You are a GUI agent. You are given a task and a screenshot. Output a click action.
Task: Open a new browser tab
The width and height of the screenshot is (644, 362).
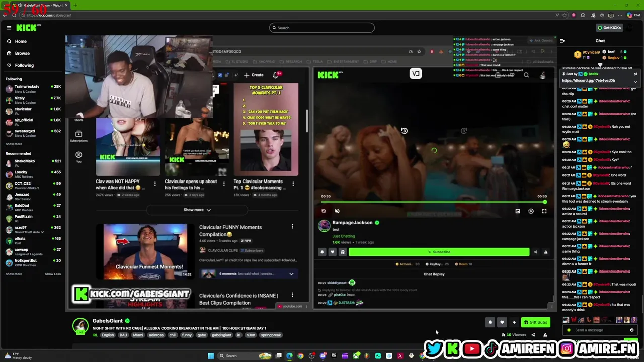tap(75, 5)
